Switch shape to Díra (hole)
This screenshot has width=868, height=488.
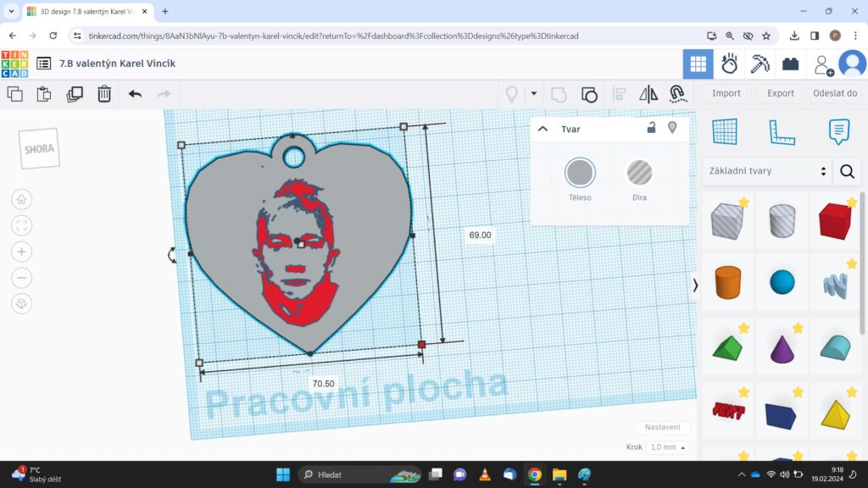click(x=639, y=173)
